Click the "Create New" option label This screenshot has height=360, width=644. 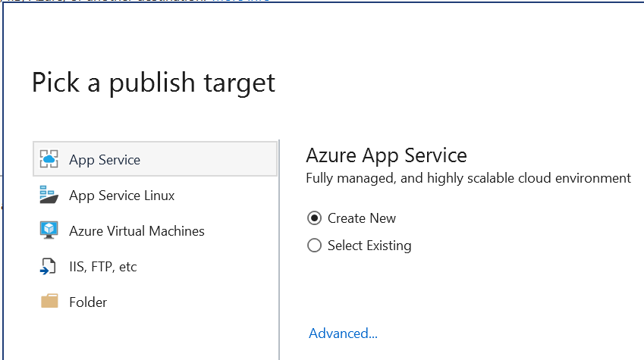pyautogui.click(x=361, y=218)
